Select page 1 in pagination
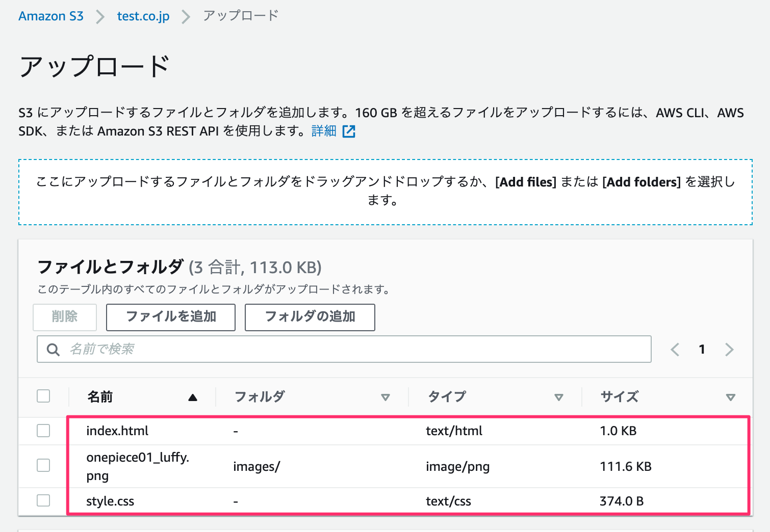The width and height of the screenshot is (770, 532). pyautogui.click(x=702, y=349)
